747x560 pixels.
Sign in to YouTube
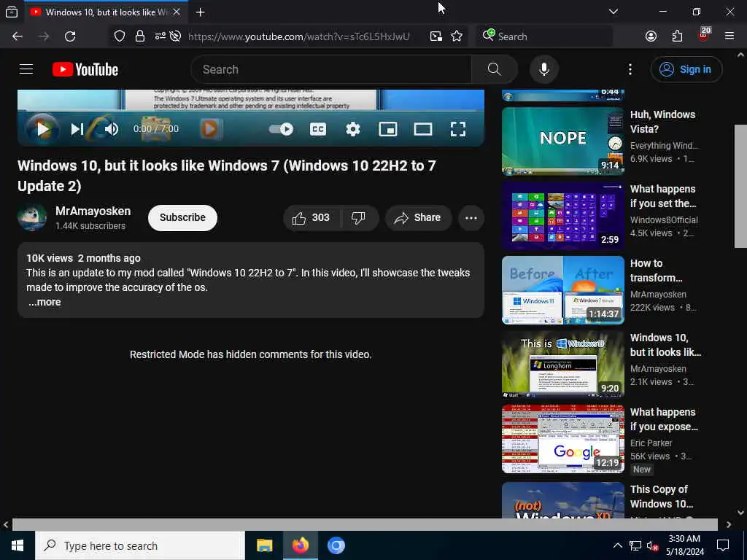tap(686, 69)
